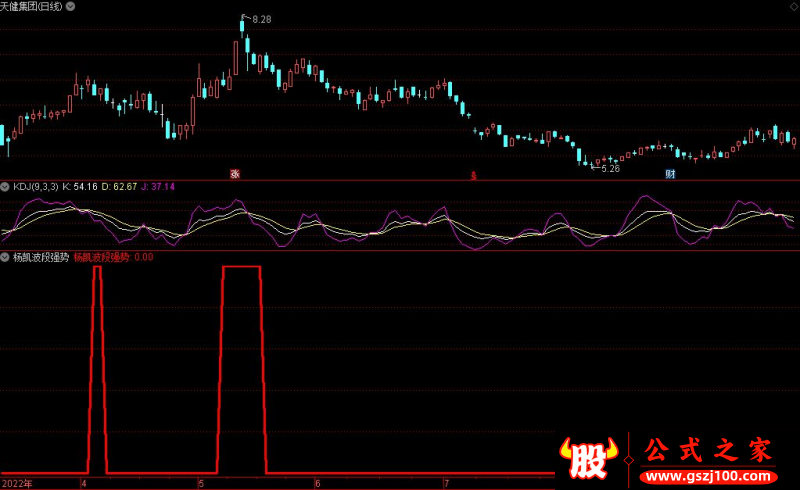Screen dimensions: 800x490
Task: Click the red $ dividend marker
Action: coord(473,176)
